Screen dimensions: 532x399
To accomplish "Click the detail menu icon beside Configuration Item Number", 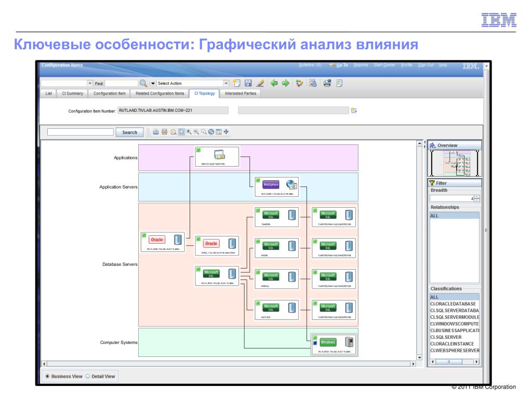I will coord(353,110).
